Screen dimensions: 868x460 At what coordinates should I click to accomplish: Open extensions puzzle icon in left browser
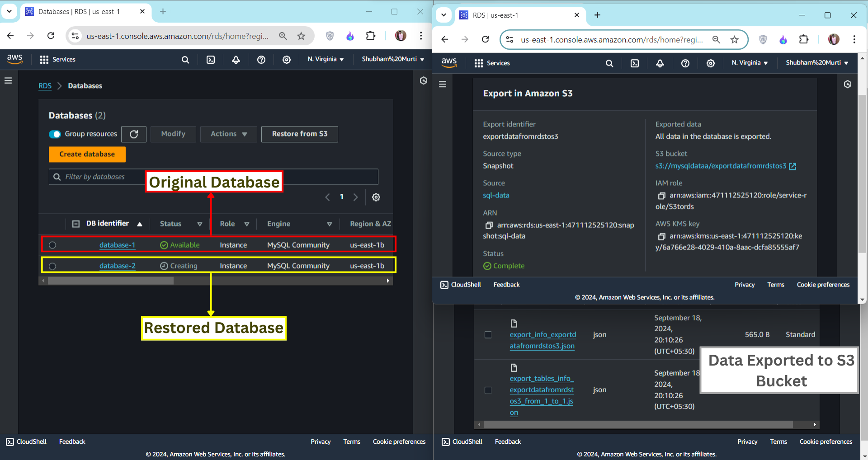coord(371,36)
